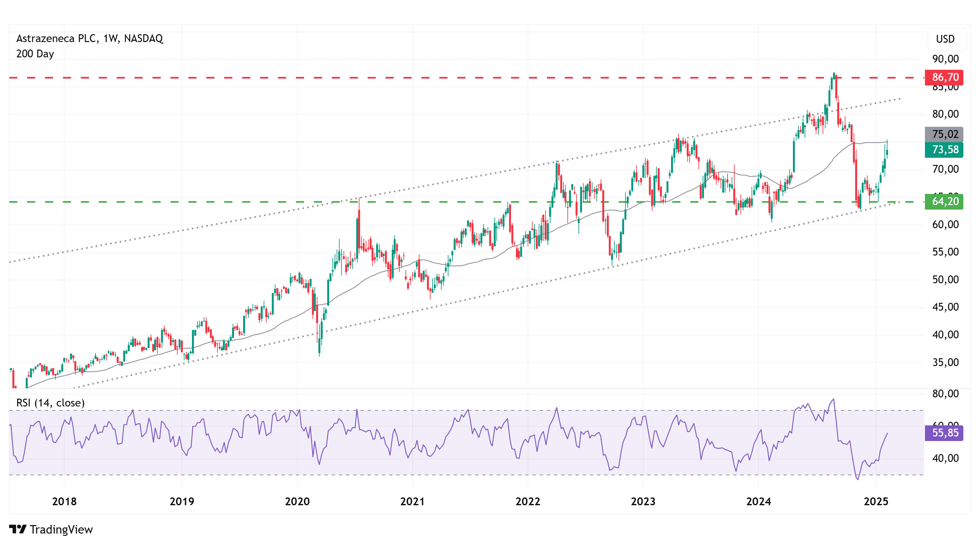Image resolution: width=980 pixels, height=545 pixels.
Task: Click the 2020 time axis label
Action: pos(297,502)
